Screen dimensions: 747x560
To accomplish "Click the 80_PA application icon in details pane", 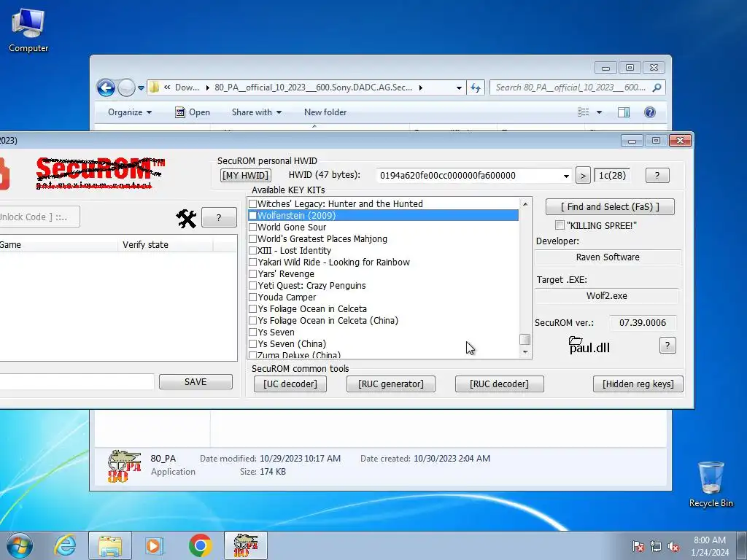I will (x=124, y=466).
